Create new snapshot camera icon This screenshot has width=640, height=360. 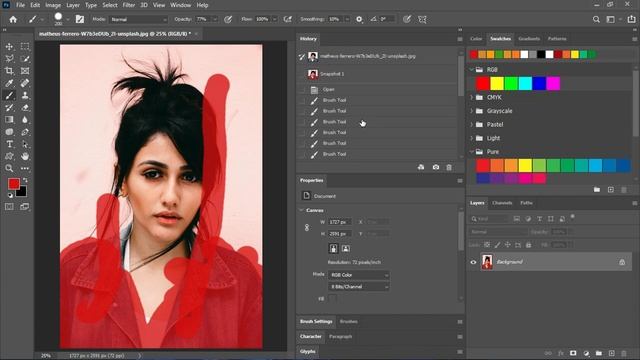point(436,167)
